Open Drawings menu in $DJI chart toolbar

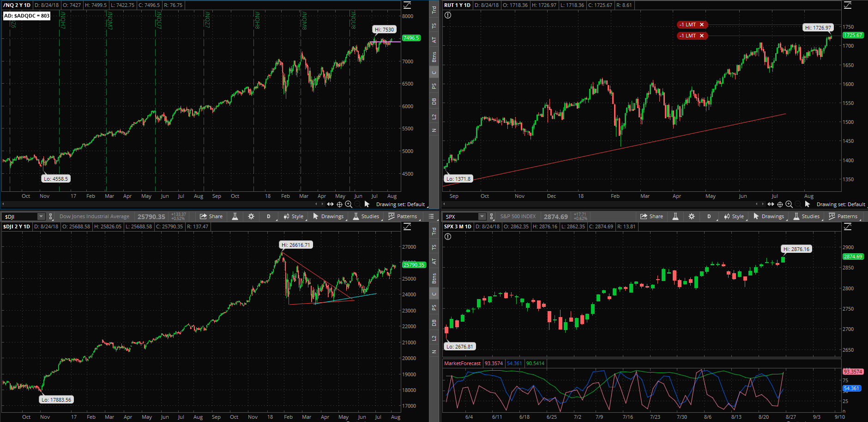tap(328, 216)
